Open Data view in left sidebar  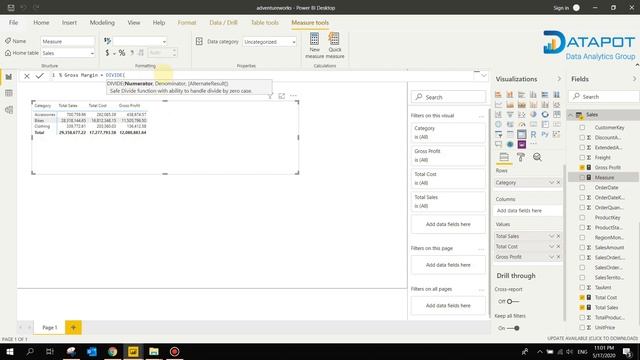tap(9, 93)
